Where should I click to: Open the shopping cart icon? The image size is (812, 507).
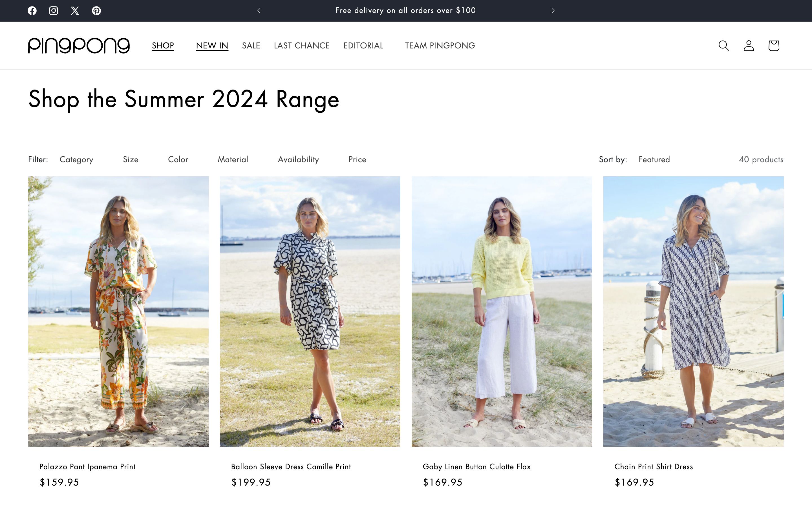[x=773, y=46]
